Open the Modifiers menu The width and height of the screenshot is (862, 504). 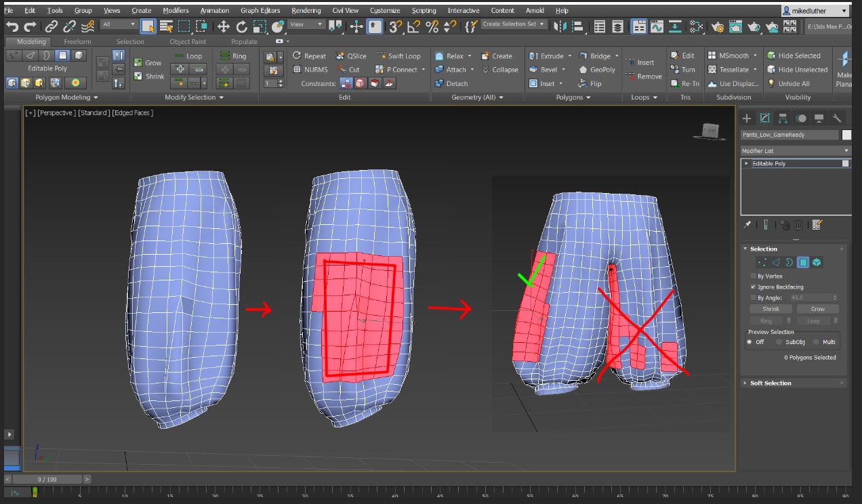(176, 10)
